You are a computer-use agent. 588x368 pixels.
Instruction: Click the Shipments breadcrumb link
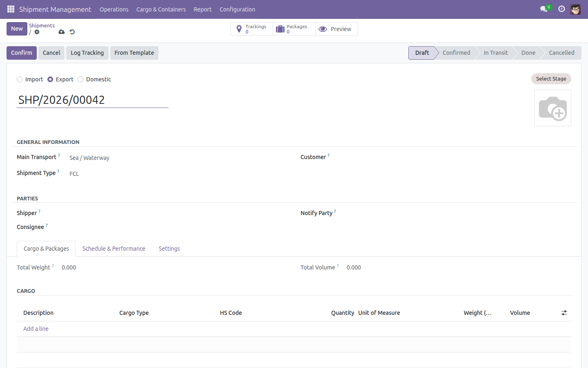42,25
